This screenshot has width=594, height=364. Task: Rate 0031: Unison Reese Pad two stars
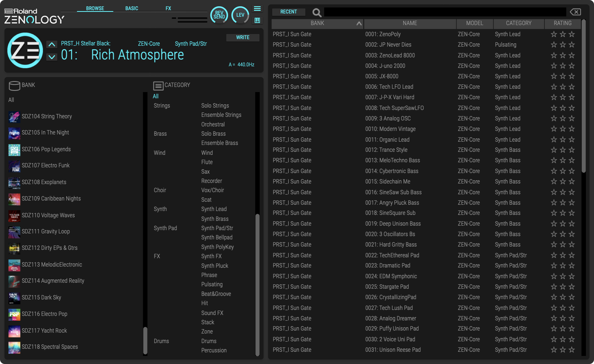coord(563,350)
